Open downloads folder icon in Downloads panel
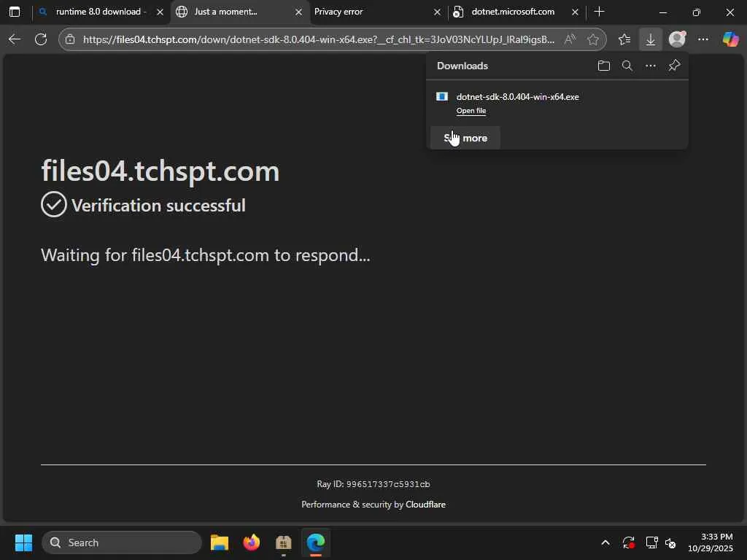Image resolution: width=747 pixels, height=560 pixels. coord(603,66)
